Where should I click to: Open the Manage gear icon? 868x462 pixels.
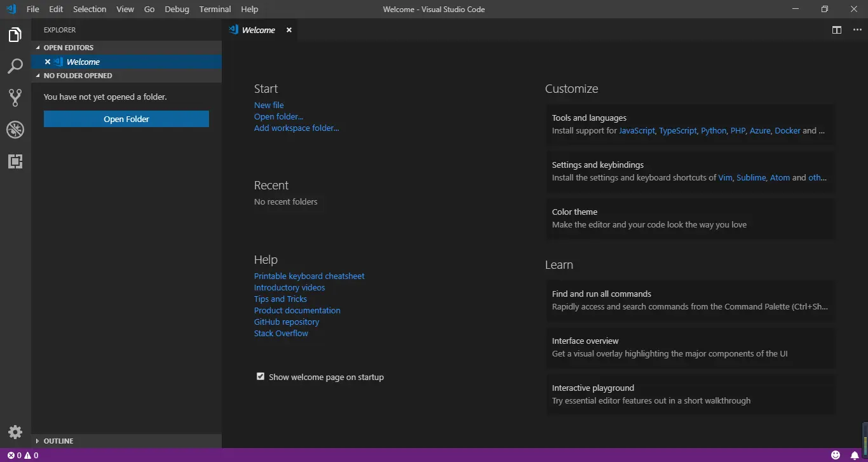pos(15,432)
